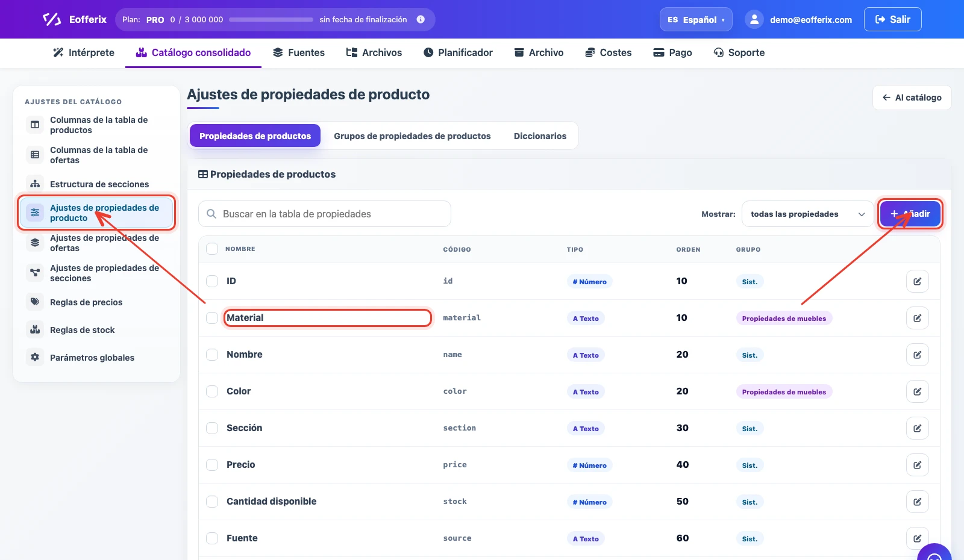
Task: Open edit for Cantidad disponible row
Action: tap(917, 502)
